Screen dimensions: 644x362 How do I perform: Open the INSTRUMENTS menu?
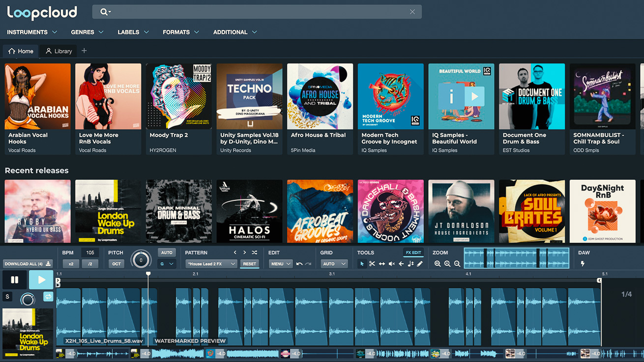(32, 32)
